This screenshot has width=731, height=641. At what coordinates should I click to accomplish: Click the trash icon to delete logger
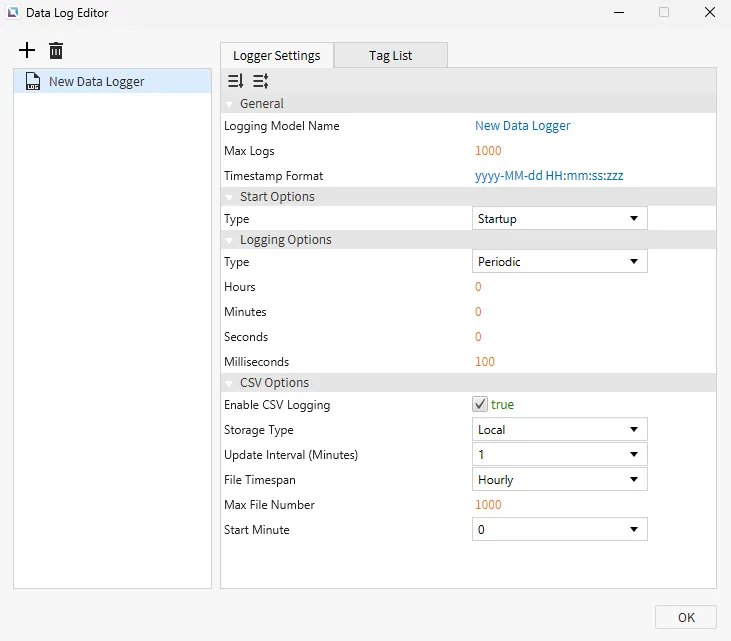coord(56,51)
